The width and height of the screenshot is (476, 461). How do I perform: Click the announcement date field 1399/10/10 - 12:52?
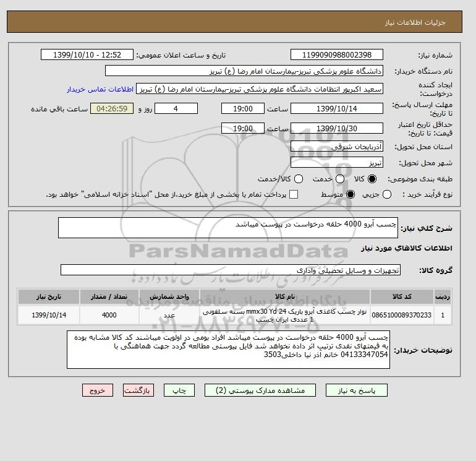point(87,54)
